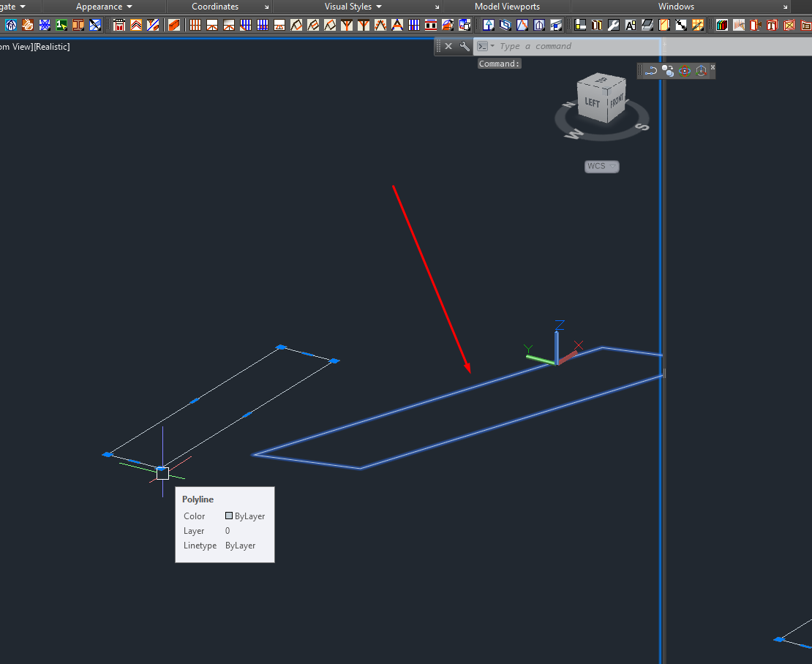Click the red crossed-box icon
The image size is (812, 664).
pos(789,25)
